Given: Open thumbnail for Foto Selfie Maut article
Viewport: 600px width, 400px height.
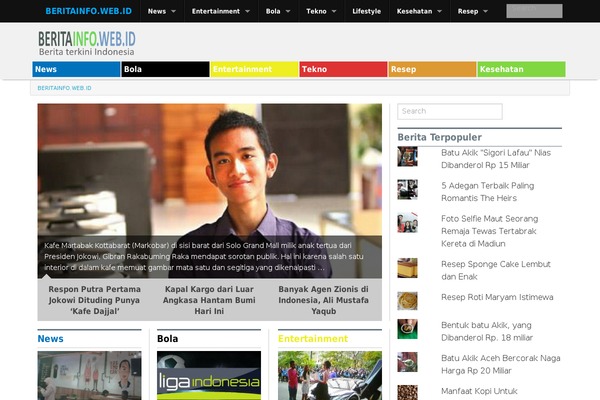Looking at the screenshot, I should [407, 222].
